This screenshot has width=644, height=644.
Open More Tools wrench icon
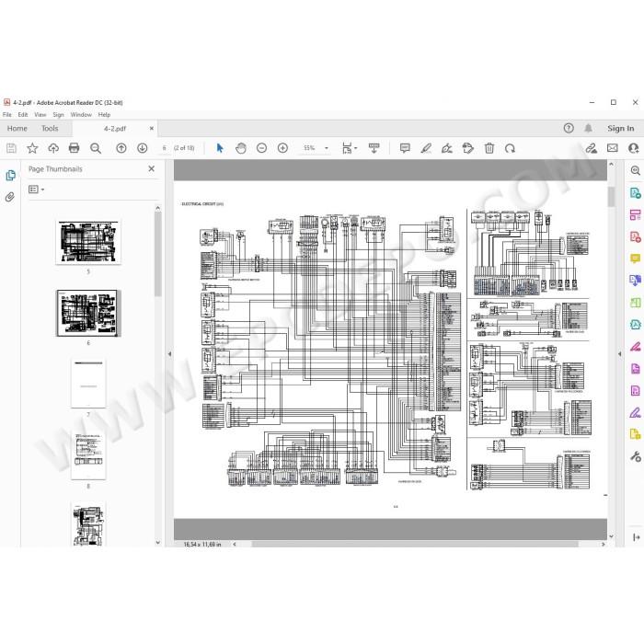click(x=636, y=456)
